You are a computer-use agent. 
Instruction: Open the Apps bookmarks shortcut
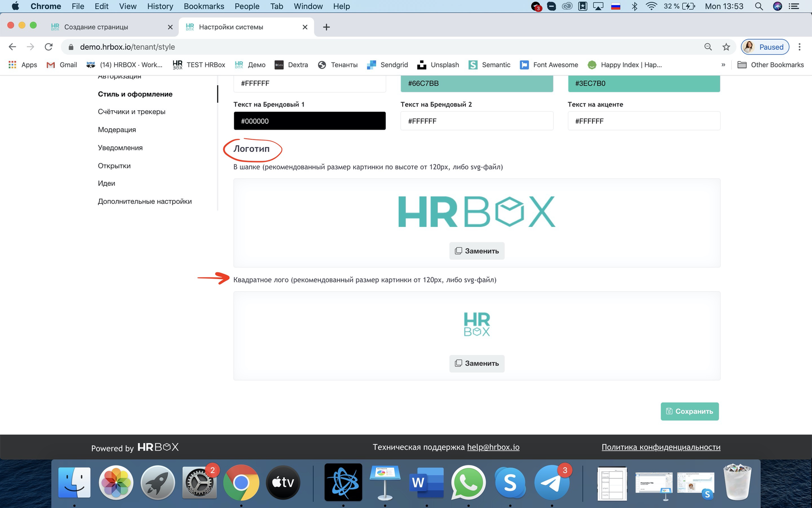(x=23, y=65)
